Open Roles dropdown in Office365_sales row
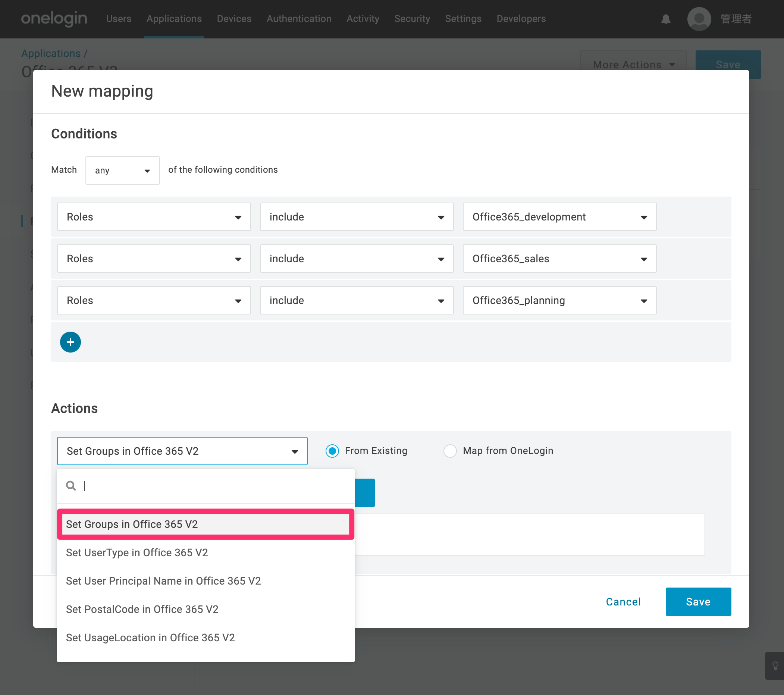 coord(154,259)
